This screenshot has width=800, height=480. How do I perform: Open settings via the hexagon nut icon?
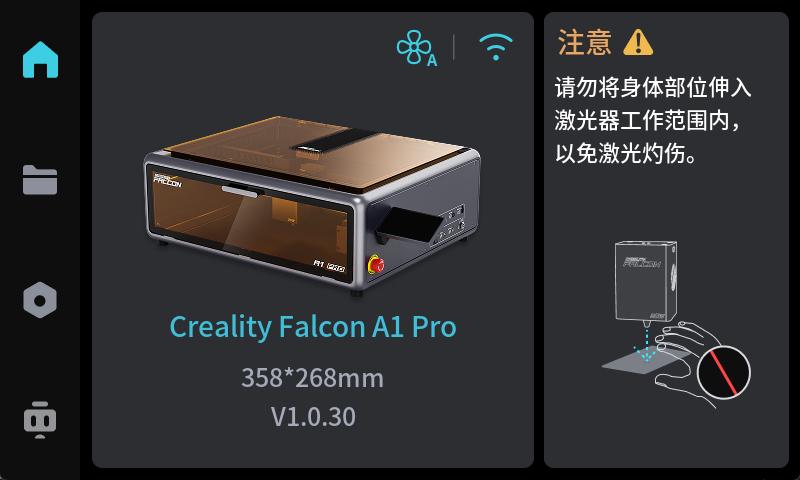[40, 300]
